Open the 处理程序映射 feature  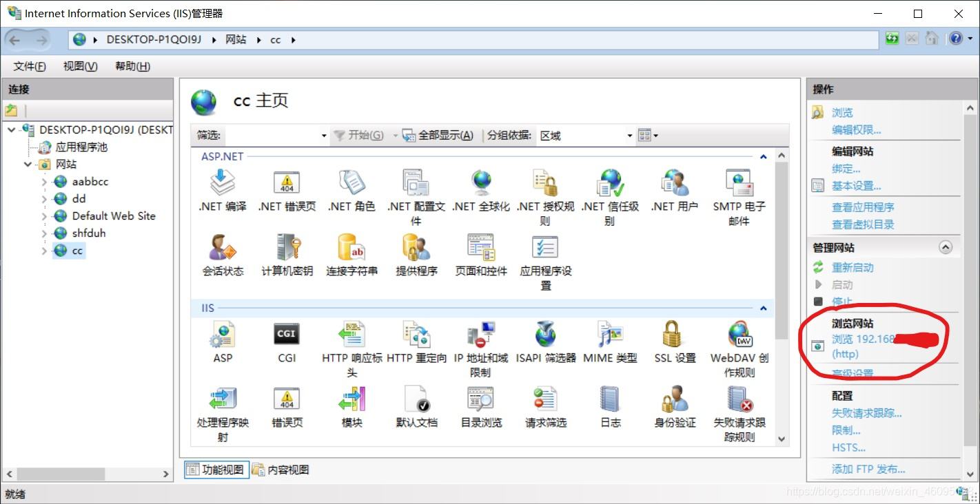[x=223, y=414]
